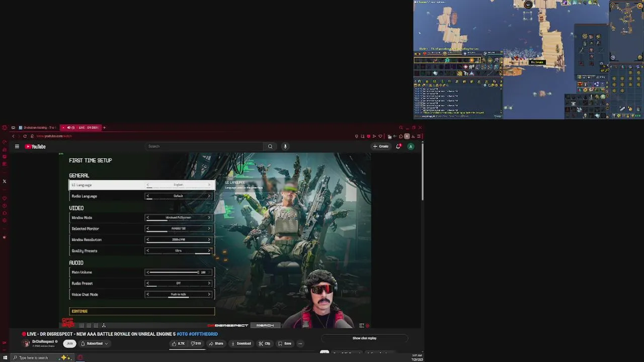Choose next Selected Monitor
Screen dimensions: 644x362
[x=209, y=228]
